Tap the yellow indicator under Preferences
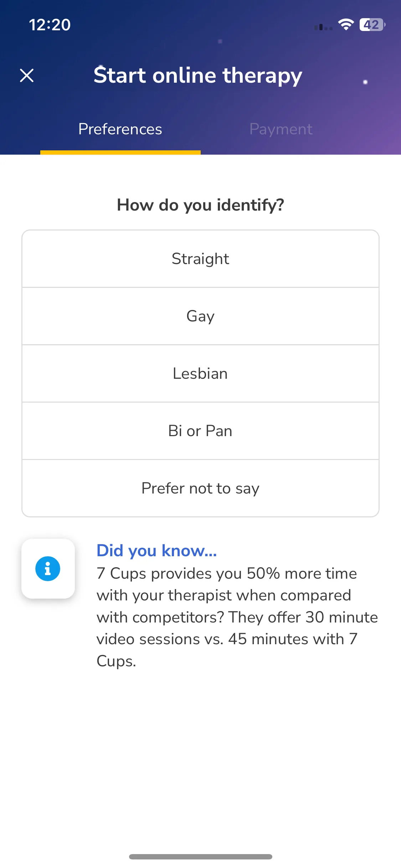Image resolution: width=401 pixels, height=868 pixels. pyautogui.click(x=120, y=153)
